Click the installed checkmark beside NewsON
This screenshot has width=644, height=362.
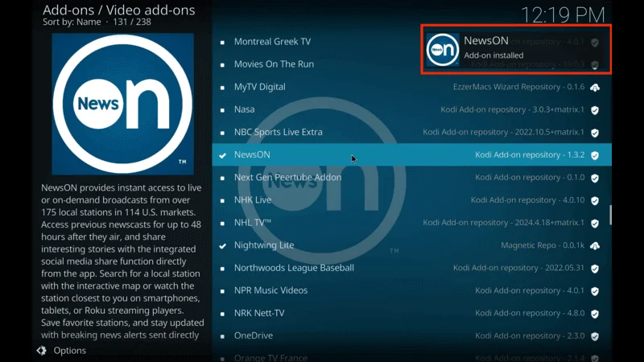(x=223, y=155)
